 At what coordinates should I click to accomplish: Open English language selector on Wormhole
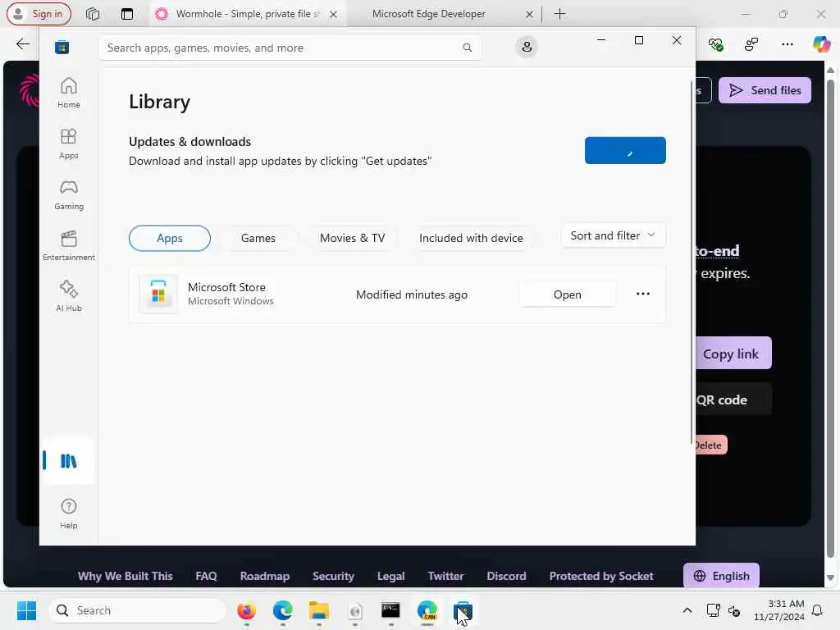pyautogui.click(x=721, y=576)
